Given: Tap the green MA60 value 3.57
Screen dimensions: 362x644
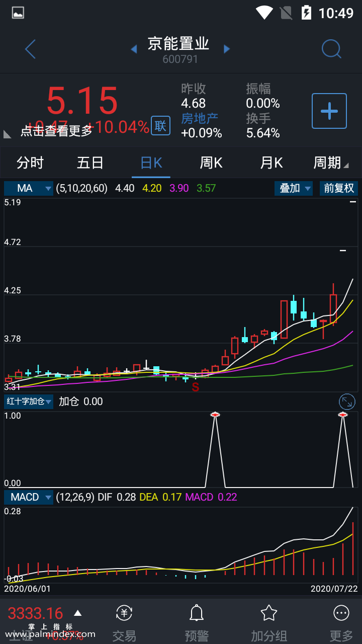Looking at the screenshot, I should tap(206, 188).
